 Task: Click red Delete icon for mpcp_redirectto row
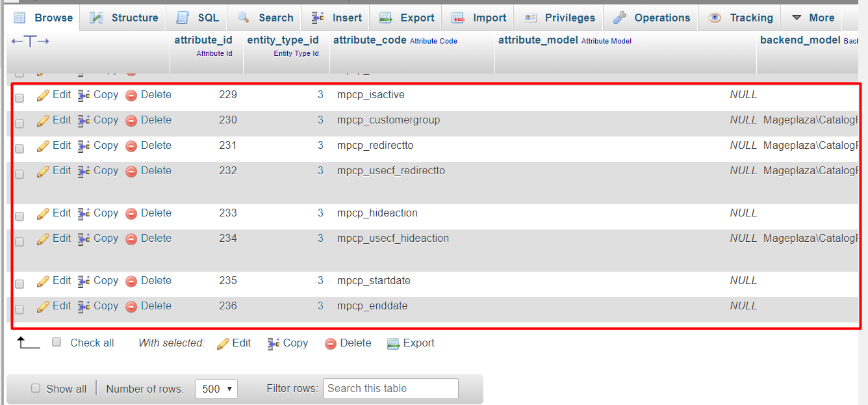131,146
